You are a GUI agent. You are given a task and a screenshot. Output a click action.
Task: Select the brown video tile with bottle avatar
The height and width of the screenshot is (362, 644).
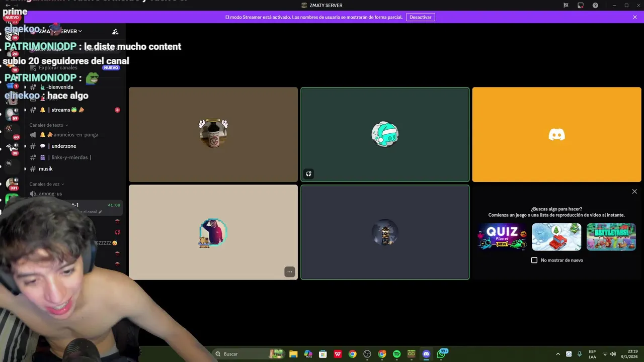pyautogui.click(x=213, y=135)
